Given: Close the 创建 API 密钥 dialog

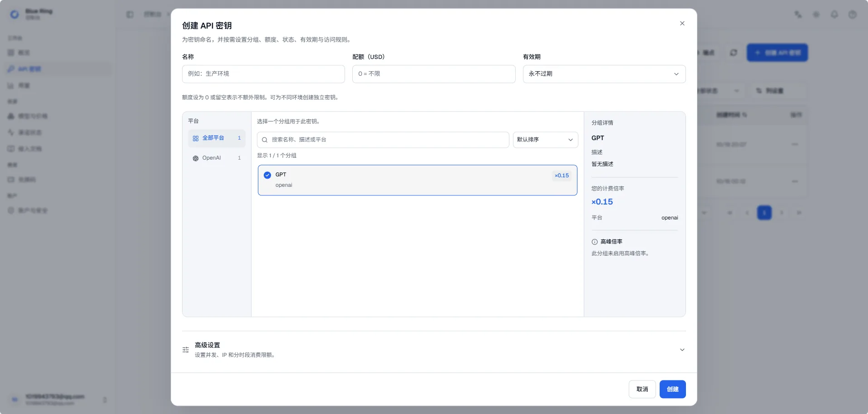Looking at the screenshot, I should 682,24.
